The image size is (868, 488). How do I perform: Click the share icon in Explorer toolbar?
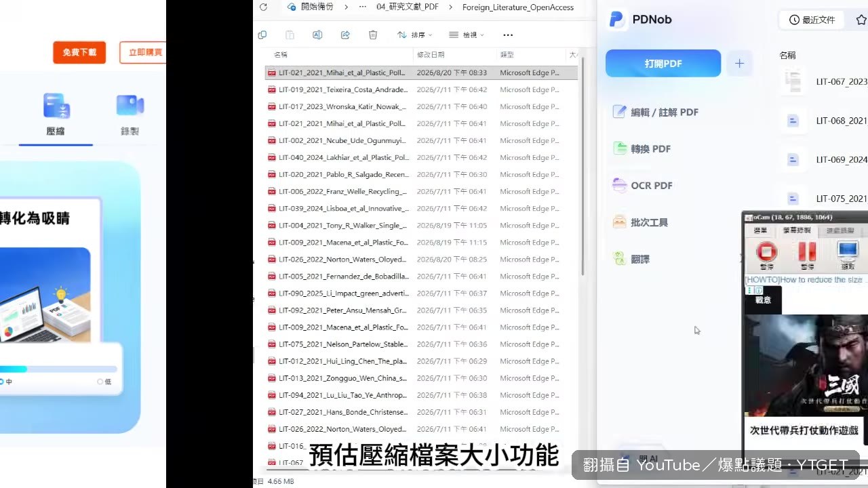(345, 35)
